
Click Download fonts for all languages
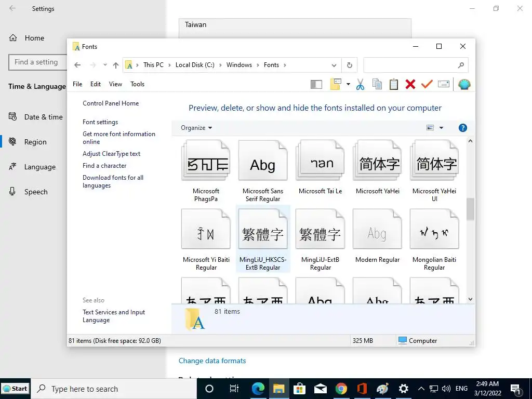tap(113, 181)
